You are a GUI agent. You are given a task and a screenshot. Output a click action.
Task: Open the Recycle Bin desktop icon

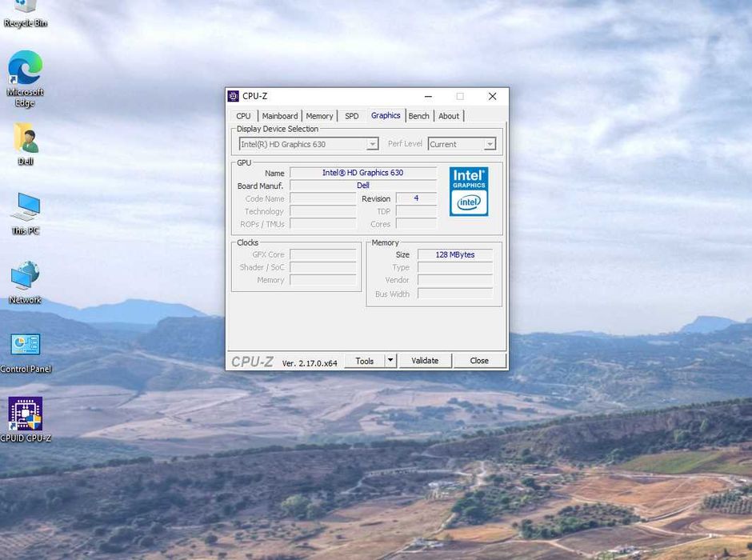coord(25,14)
